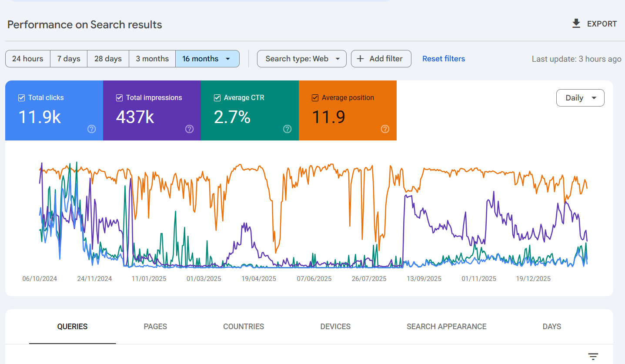Open the Search Appearance tab

[x=446, y=327]
